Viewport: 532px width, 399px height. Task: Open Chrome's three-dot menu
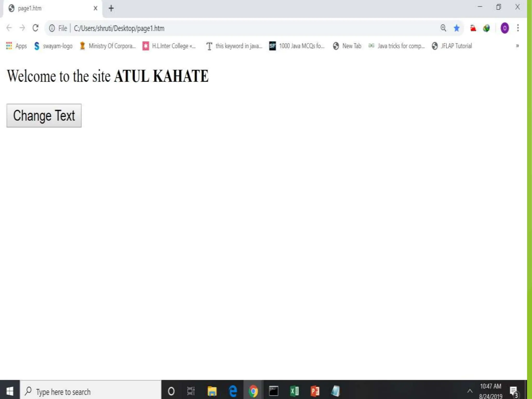518,28
